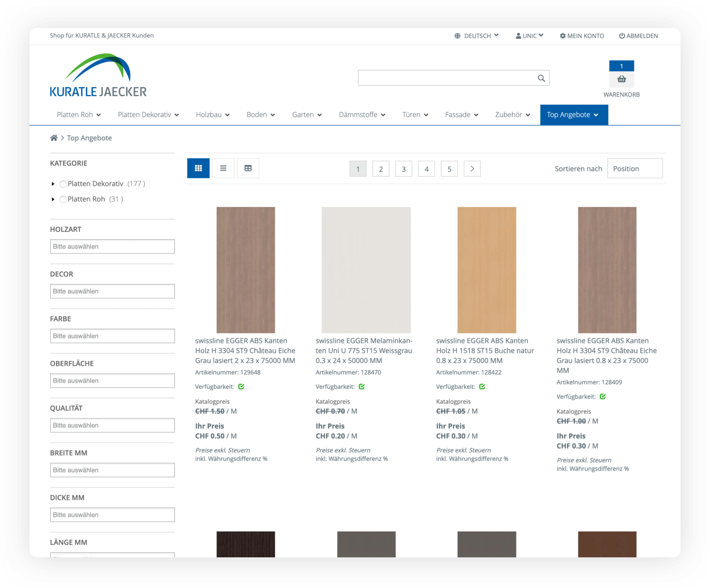The height and width of the screenshot is (588, 710).
Task: Click the globe language icon
Action: coord(457,36)
